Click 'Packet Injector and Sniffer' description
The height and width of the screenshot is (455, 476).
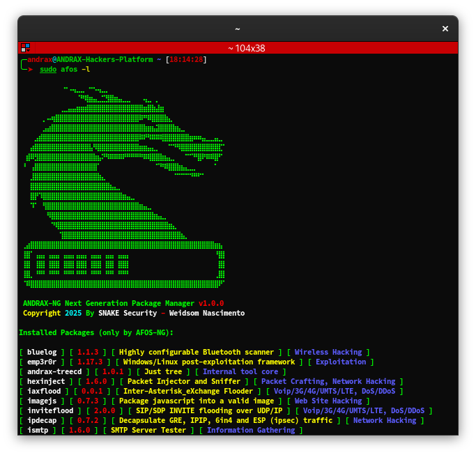[x=184, y=381]
